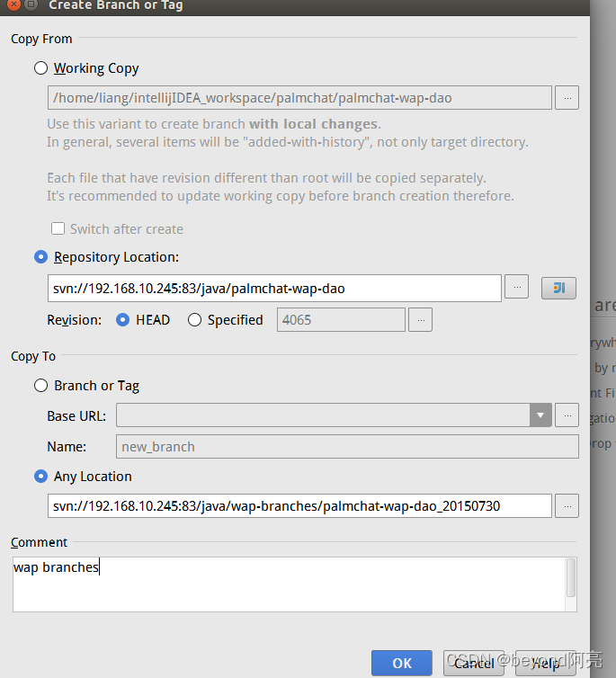Viewport: 616px width, 678px height.
Task: Browse for working copy path
Action: pos(567,98)
